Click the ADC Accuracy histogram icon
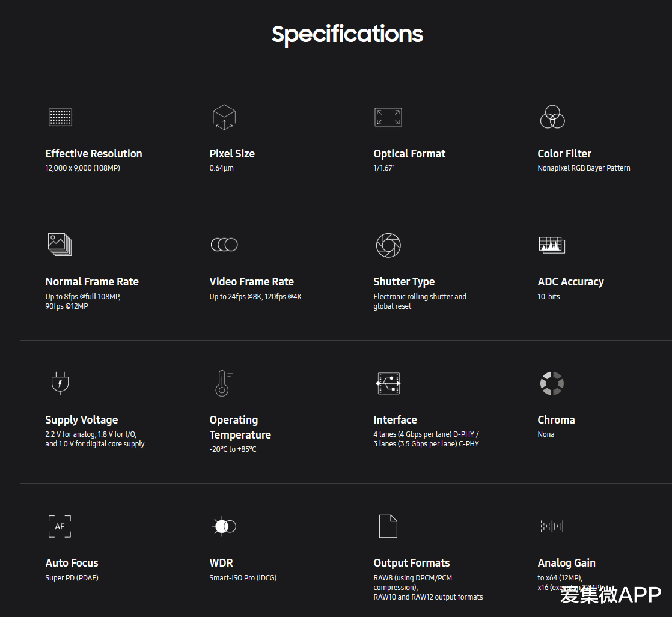The image size is (672, 617). 552,245
